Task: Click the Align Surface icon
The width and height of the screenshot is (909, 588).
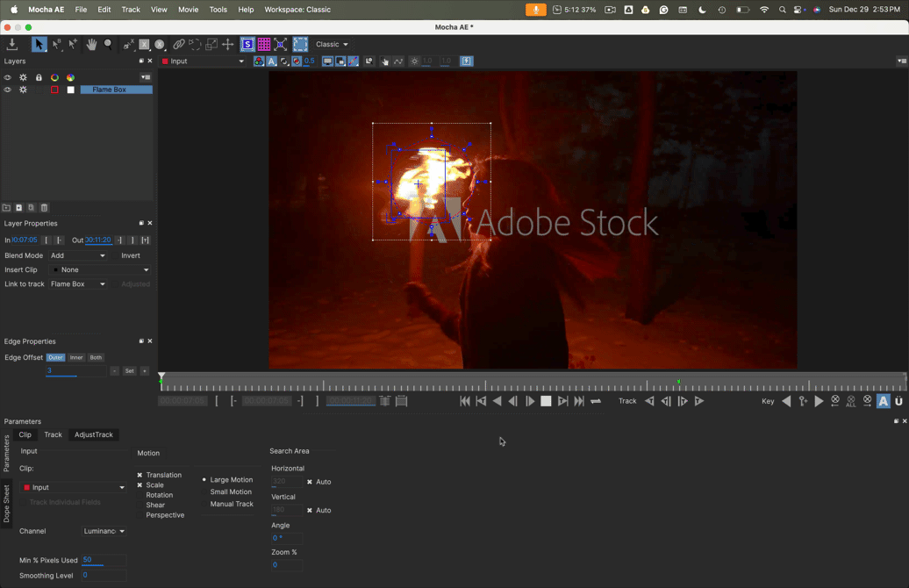Action: pyautogui.click(x=281, y=44)
